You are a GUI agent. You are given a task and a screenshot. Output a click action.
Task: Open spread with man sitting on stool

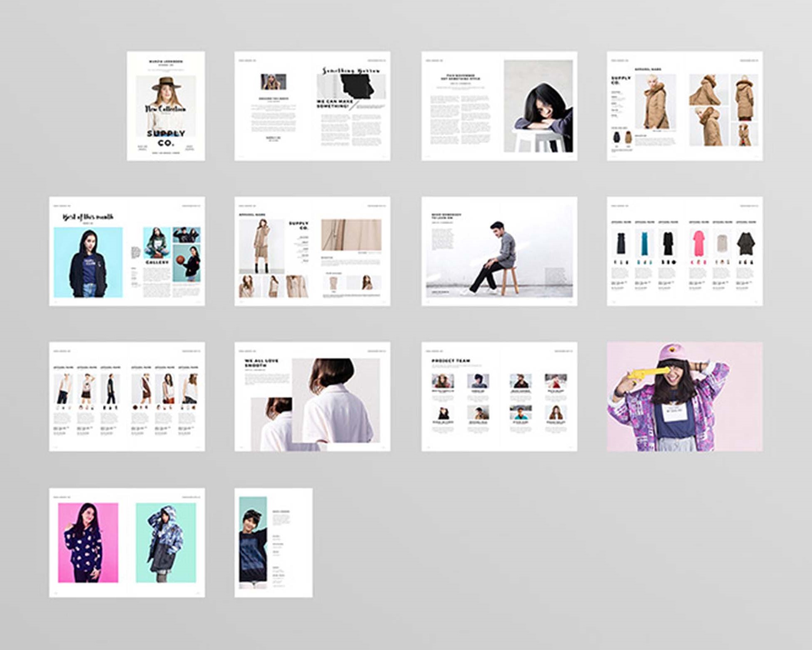coord(499,251)
